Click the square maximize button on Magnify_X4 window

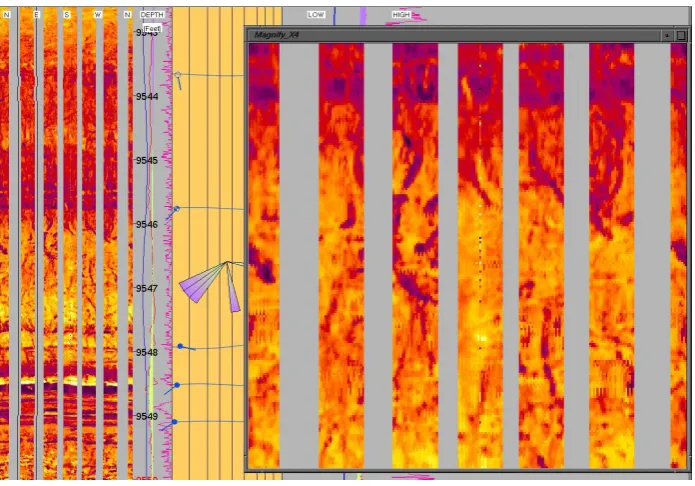(681, 35)
